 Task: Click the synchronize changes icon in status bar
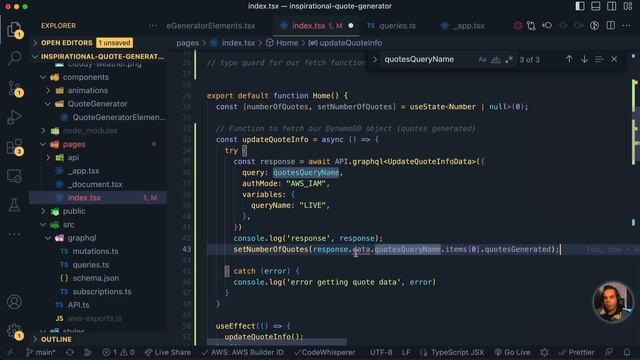[x=70, y=352]
